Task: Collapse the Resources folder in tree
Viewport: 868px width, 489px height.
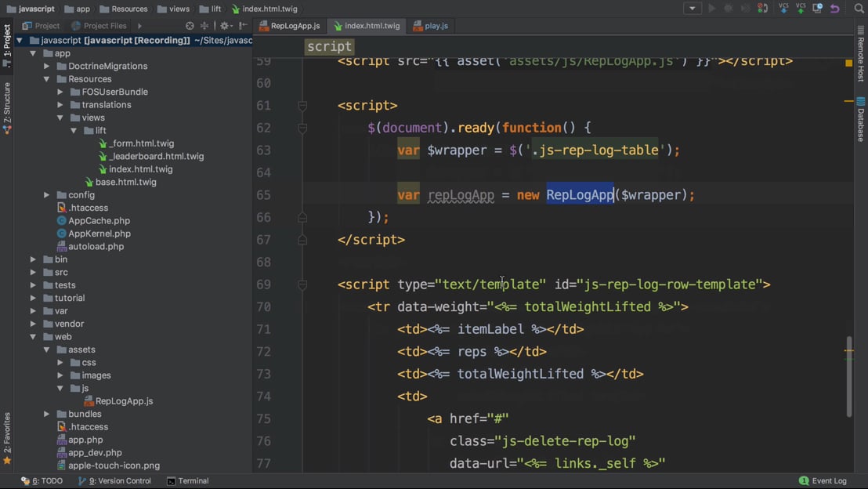Action: click(47, 79)
